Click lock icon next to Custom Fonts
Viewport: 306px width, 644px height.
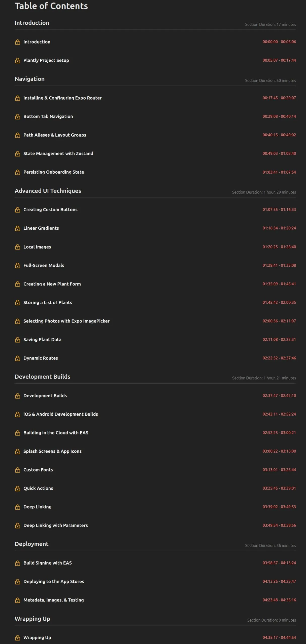pos(17,470)
